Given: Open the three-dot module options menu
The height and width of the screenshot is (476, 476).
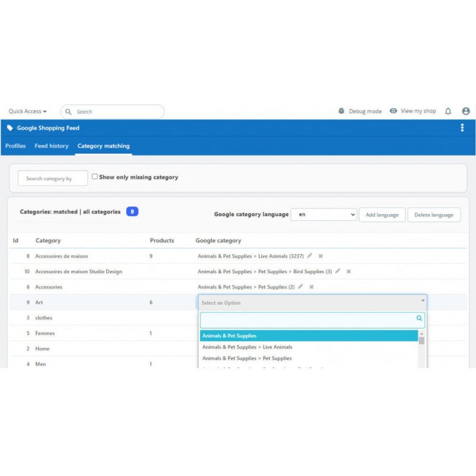Looking at the screenshot, I should 462,128.
